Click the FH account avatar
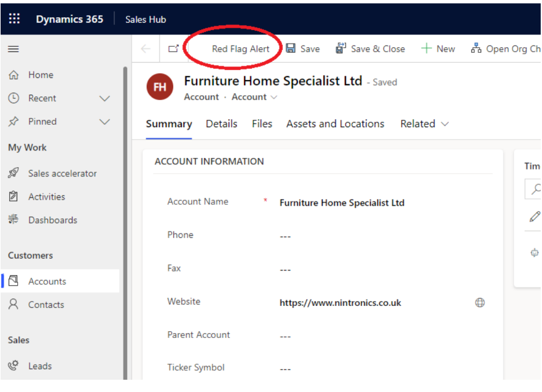This screenshot has width=542, height=392. (x=160, y=87)
